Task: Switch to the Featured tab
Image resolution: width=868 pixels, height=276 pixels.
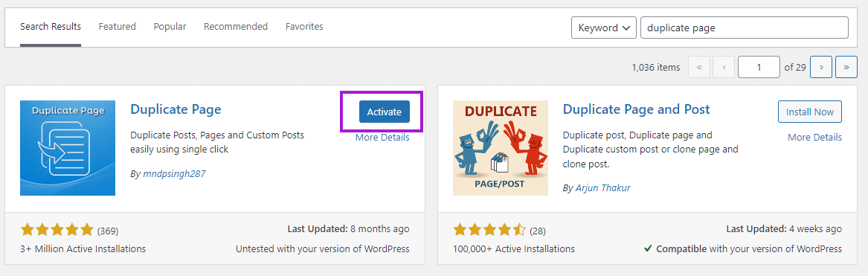Action: coord(118,27)
